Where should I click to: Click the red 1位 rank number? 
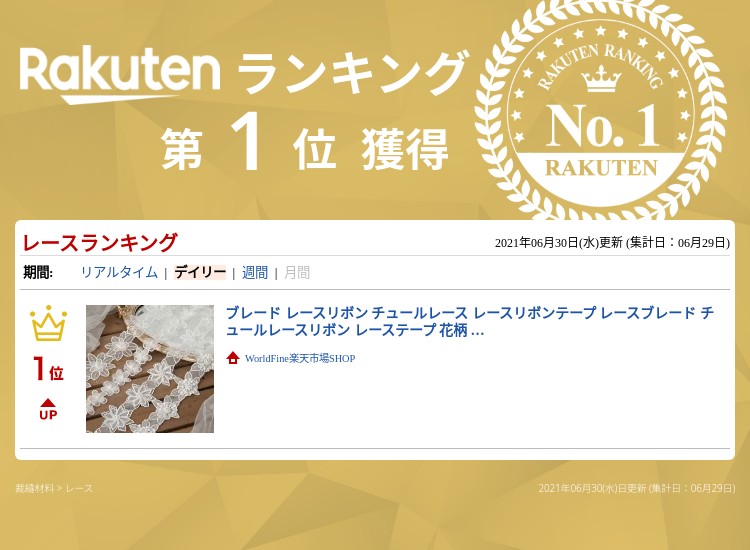[48, 368]
